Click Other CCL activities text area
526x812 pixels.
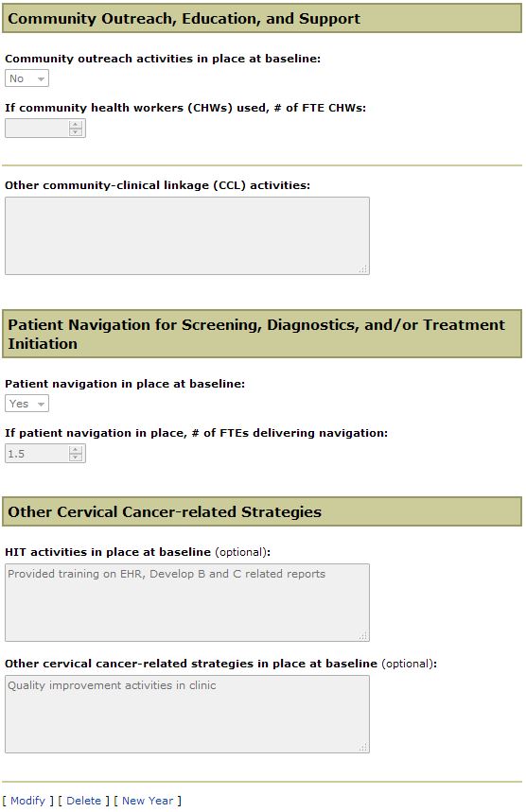tap(187, 236)
